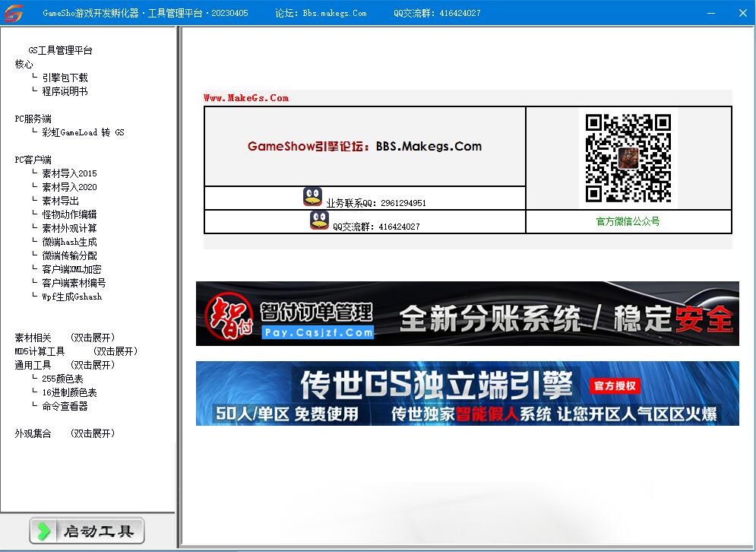Image resolution: width=756 pixels, height=552 pixels.
Task: Click 官方微信公众号 label
Action: [x=628, y=221]
